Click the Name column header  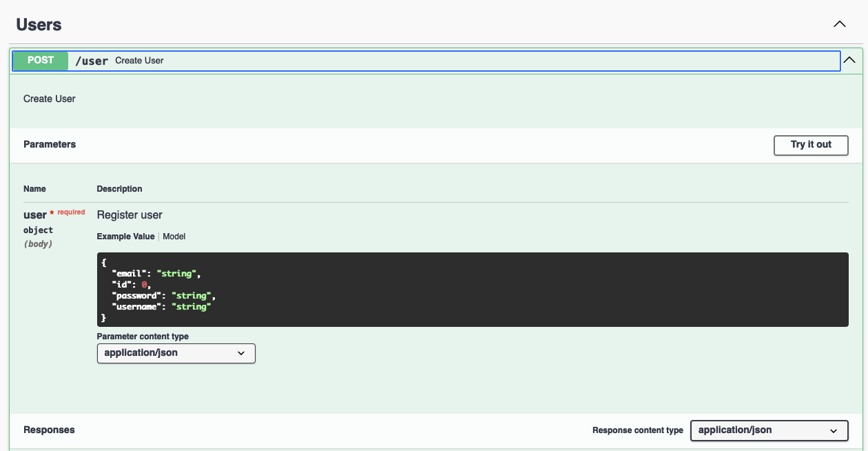click(x=34, y=189)
